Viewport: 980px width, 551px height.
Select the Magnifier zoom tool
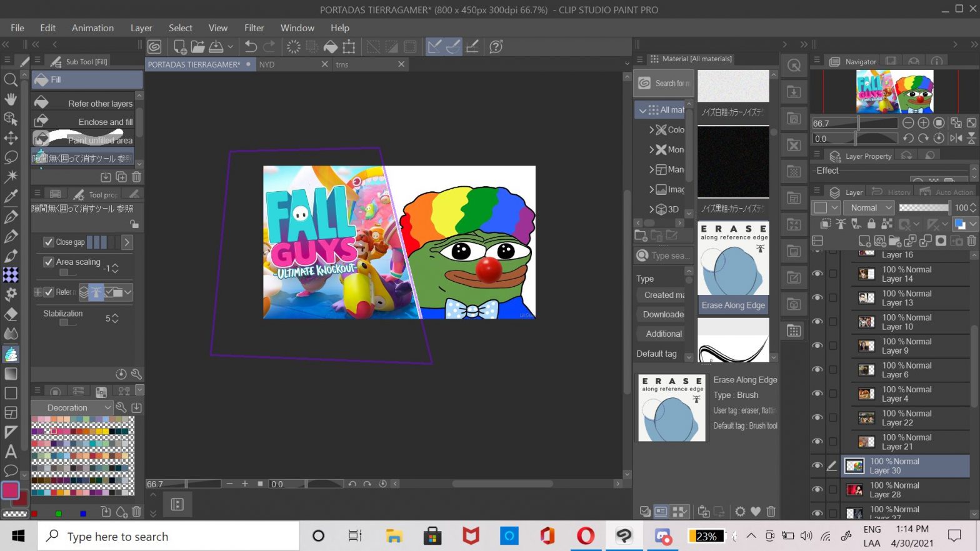tap(11, 79)
